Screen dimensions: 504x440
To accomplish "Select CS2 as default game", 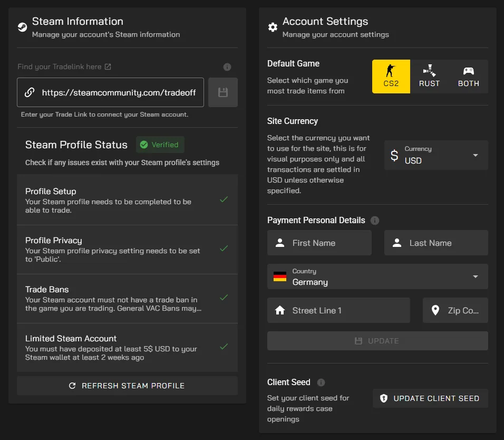I will coord(391,76).
